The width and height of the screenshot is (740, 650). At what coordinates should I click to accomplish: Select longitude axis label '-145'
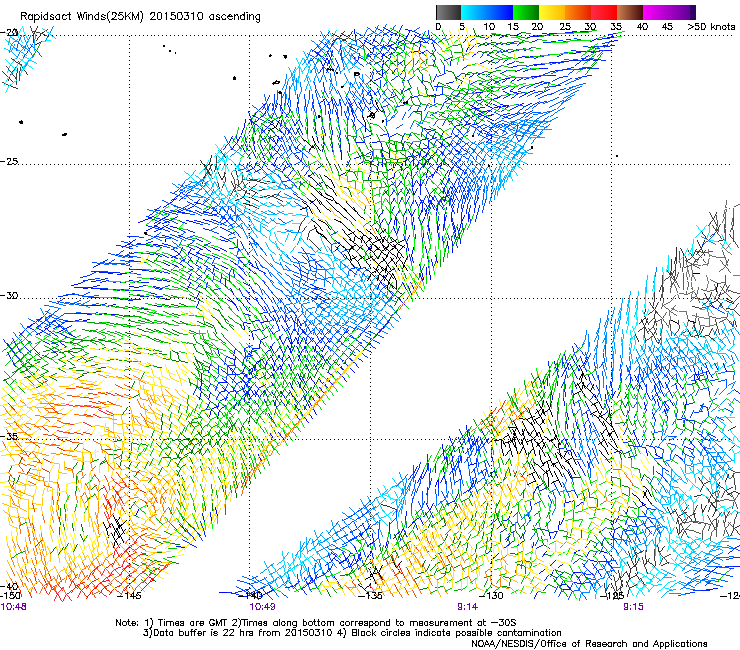click(128, 595)
